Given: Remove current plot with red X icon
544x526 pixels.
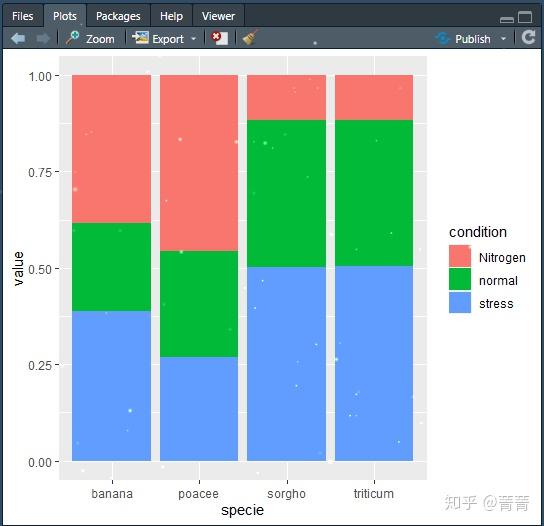Looking at the screenshot, I should click(220, 38).
